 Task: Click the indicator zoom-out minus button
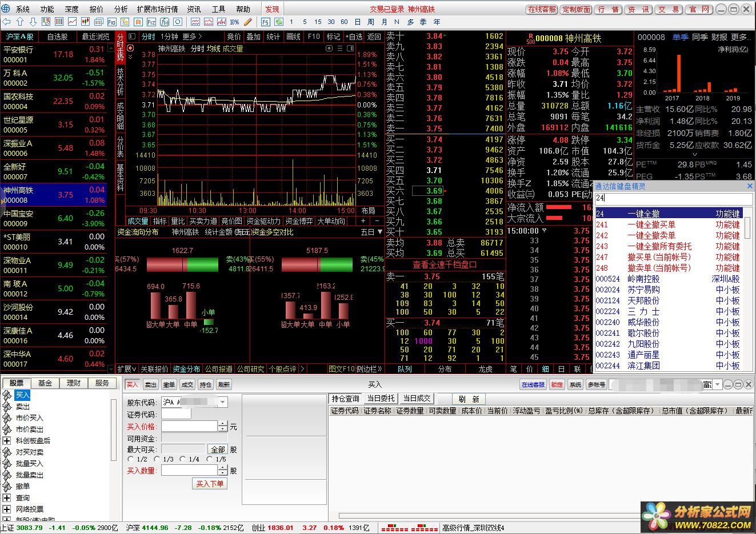tap(377, 221)
